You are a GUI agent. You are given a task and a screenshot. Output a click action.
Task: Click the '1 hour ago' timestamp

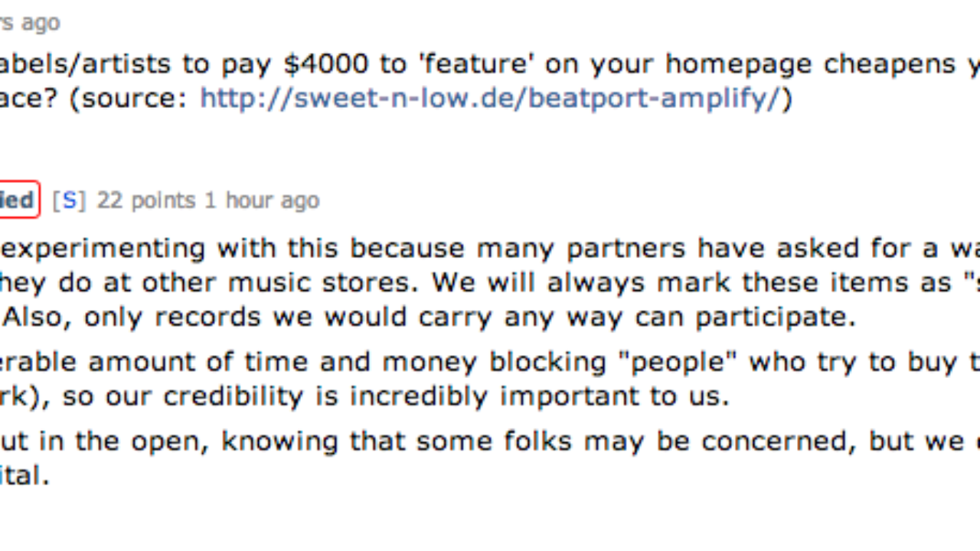coord(261,201)
